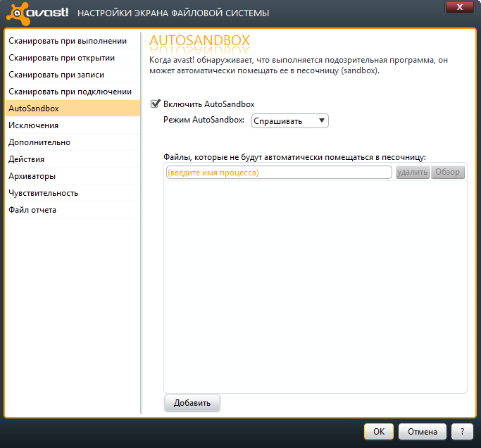This screenshot has width=481, height=448.
Task: Open Сканировать при выполнении section
Action: 73,41
